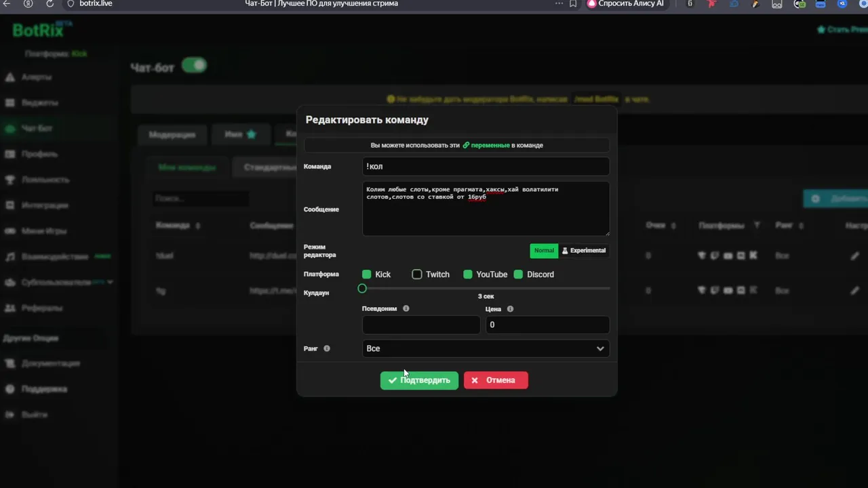Open the Поддержка sidebar item
The image size is (868, 488).
(35, 390)
